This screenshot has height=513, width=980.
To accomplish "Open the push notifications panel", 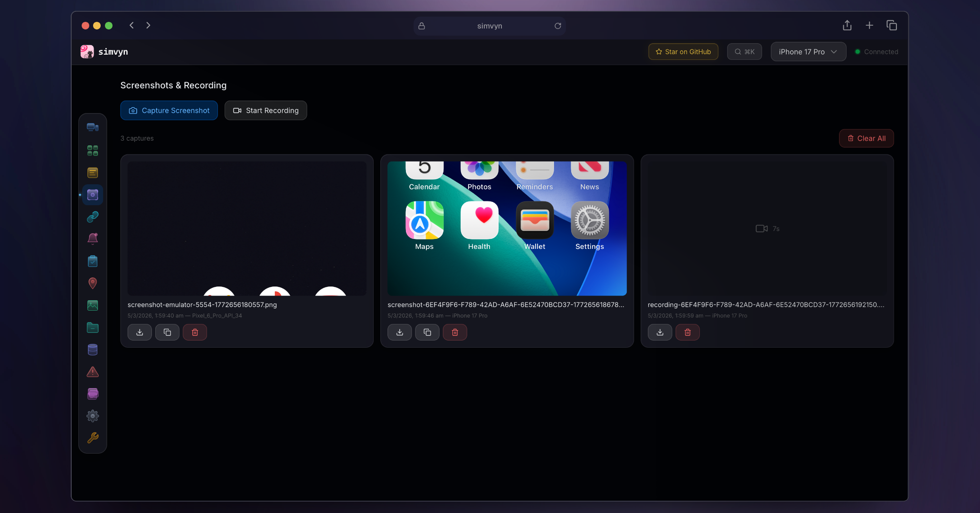I will pyautogui.click(x=93, y=238).
